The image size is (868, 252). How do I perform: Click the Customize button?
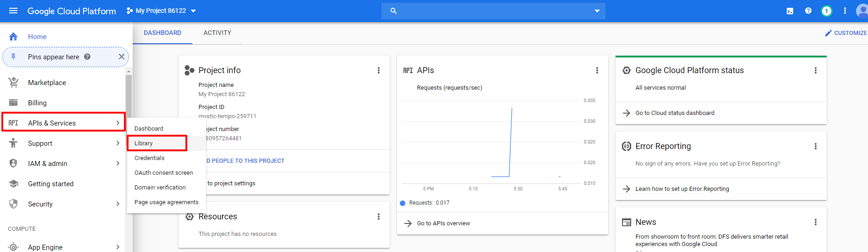(846, 33)
